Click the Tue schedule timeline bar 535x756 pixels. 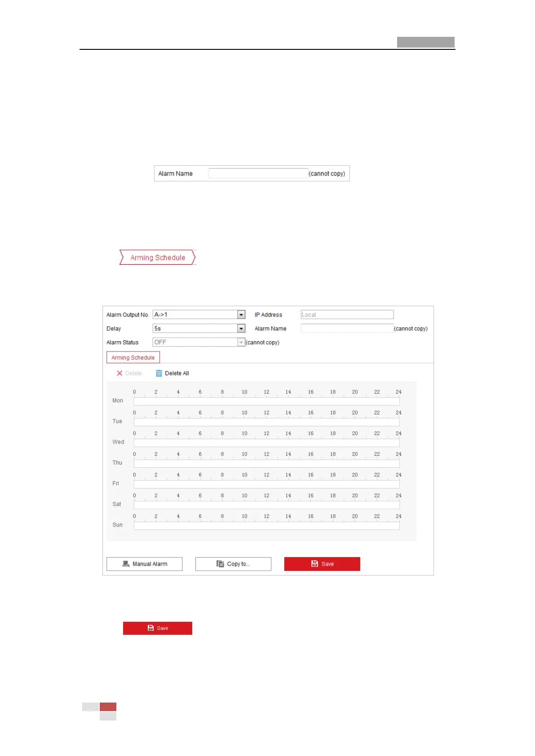coord(266,422)
